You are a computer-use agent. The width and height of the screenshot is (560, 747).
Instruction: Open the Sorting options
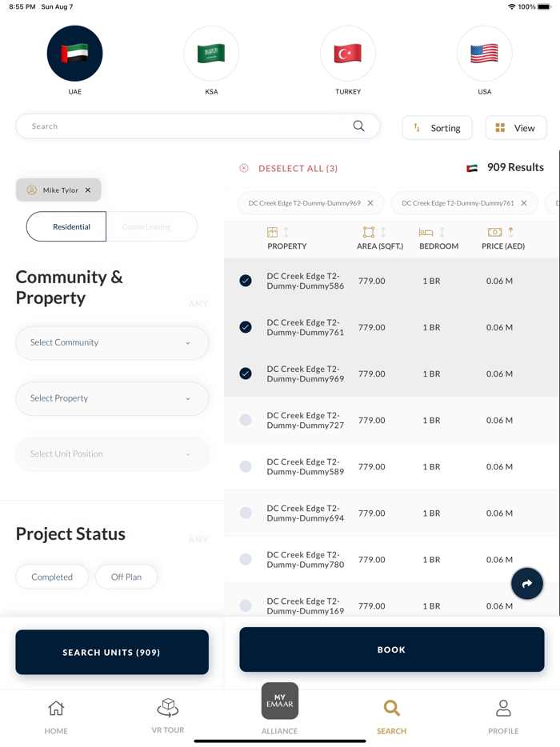437,128
